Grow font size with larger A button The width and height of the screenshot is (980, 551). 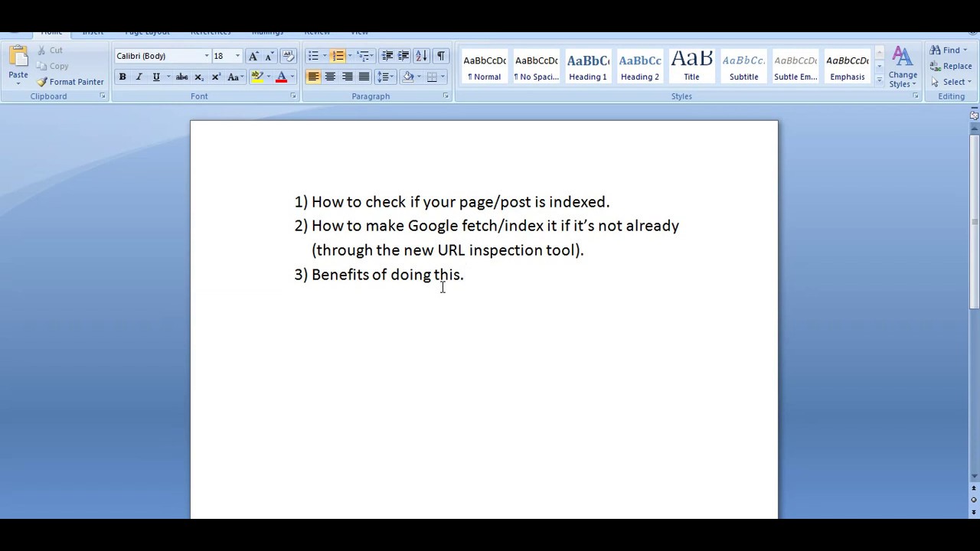pos(253,56)
